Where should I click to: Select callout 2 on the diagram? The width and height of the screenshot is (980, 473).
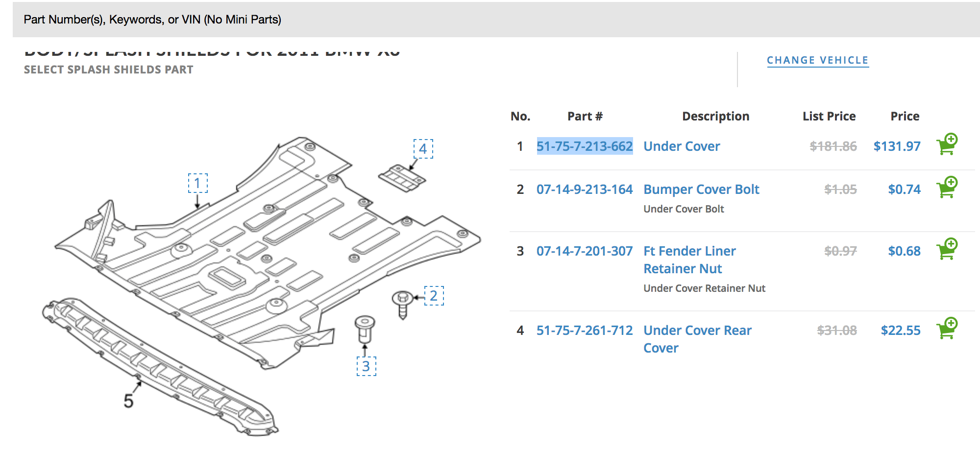click(434, 296)
